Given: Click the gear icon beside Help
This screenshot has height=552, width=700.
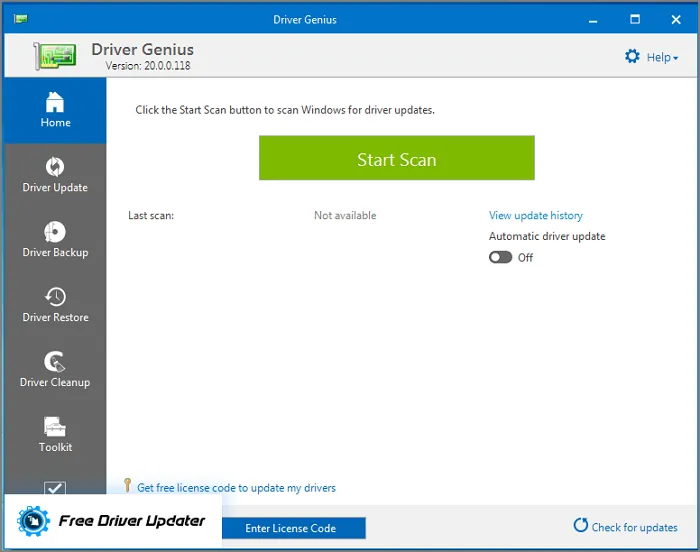Looking at the screenshot, I should [x=632, y=57].
